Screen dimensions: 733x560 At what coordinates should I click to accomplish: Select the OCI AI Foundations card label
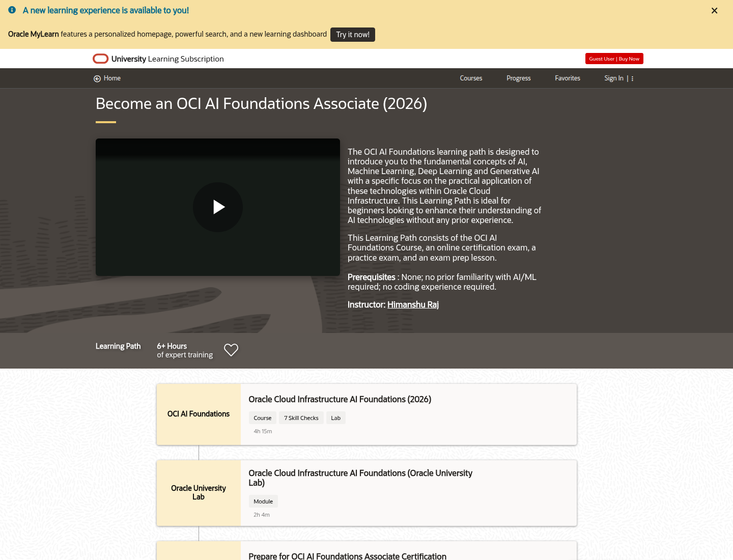coord(199,414)
